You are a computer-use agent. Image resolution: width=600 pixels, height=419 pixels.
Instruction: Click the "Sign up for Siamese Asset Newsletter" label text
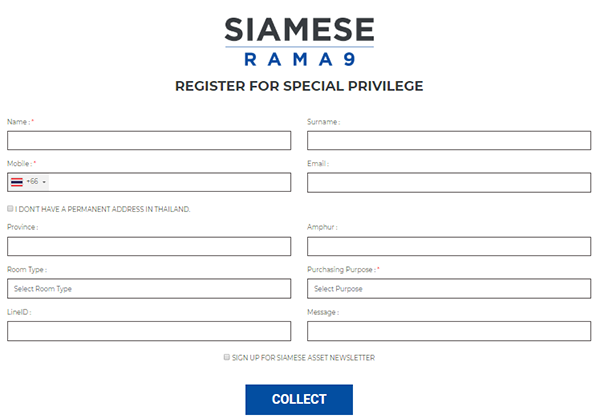point(305,357)
